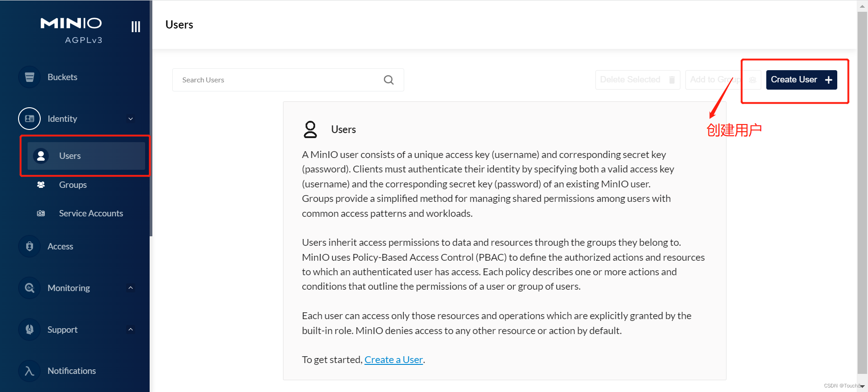This screenshot has height=392, width=868.
Task: Expand the Support section chevron
Action: 131,330
